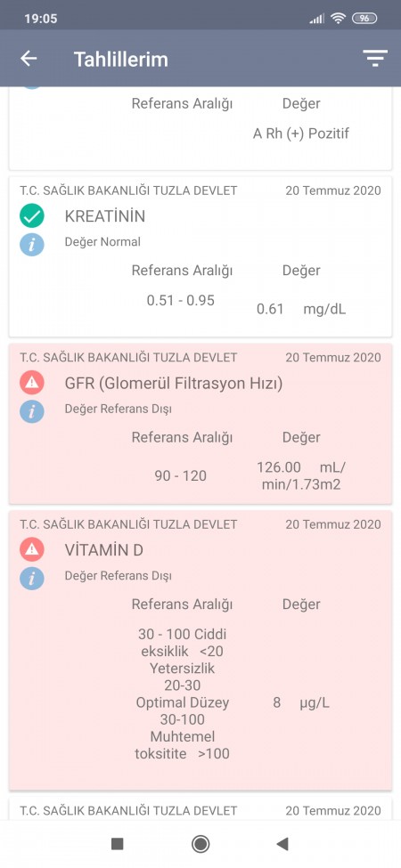Tap the back arrow in header
This screenshot has width=401, height=868.
click(x=29, y=59)
